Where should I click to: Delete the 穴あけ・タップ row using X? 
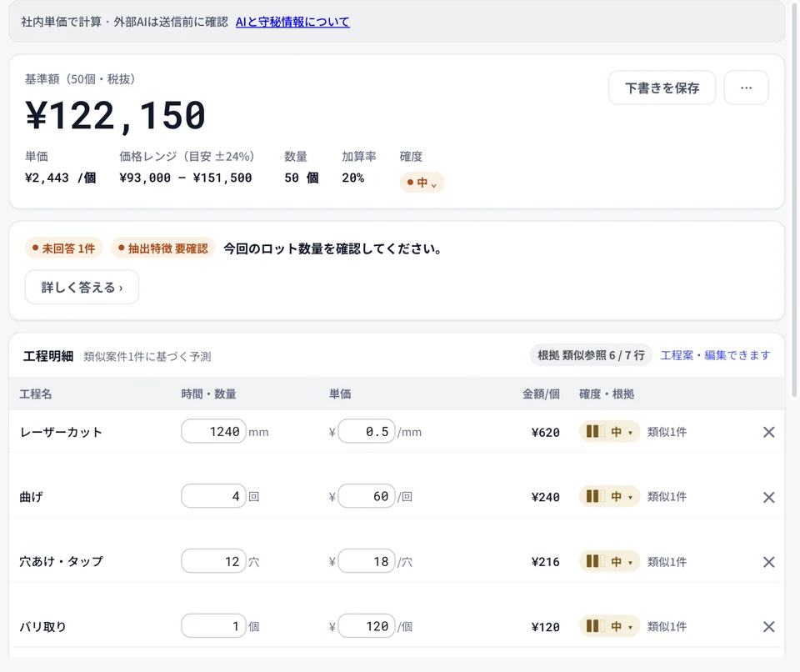click(768, 562)
